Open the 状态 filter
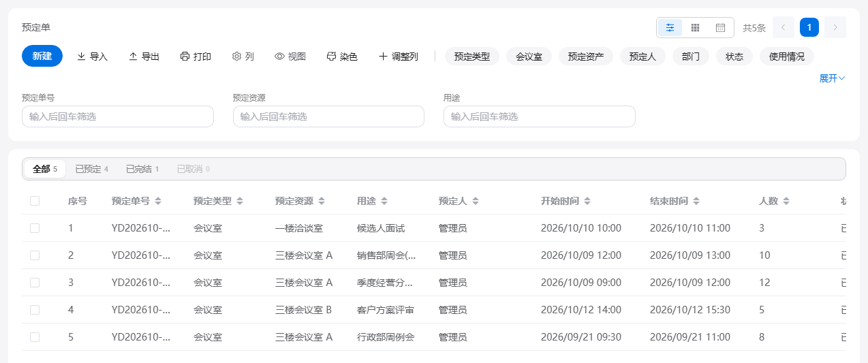The height and width of the screenshot is (363, 868). pos(734,57)
